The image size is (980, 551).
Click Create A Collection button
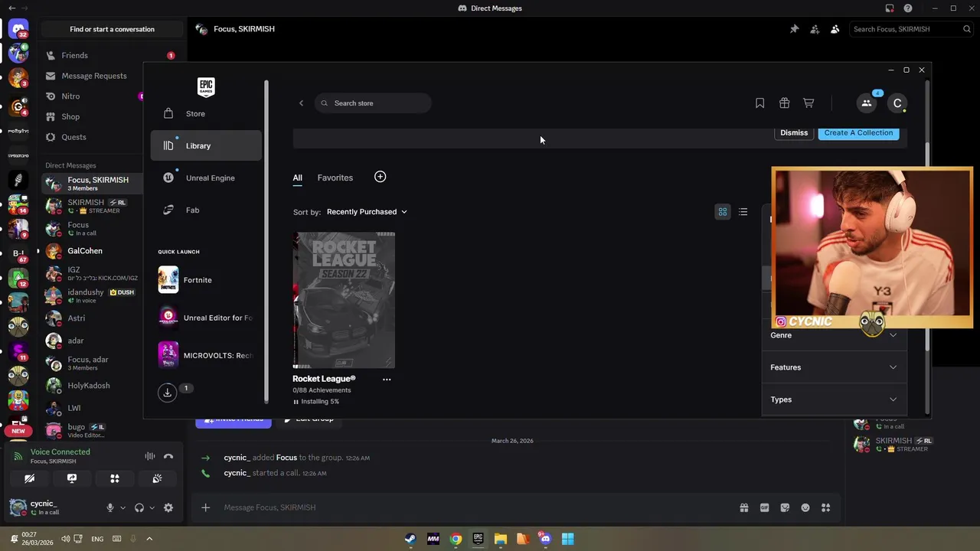pos(858,132)
